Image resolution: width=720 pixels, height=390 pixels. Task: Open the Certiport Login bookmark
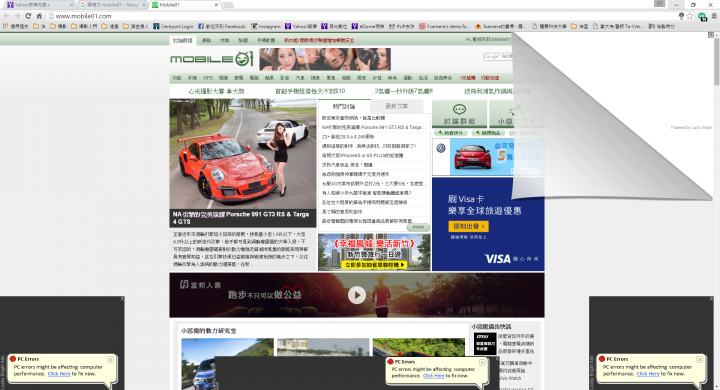173,27
